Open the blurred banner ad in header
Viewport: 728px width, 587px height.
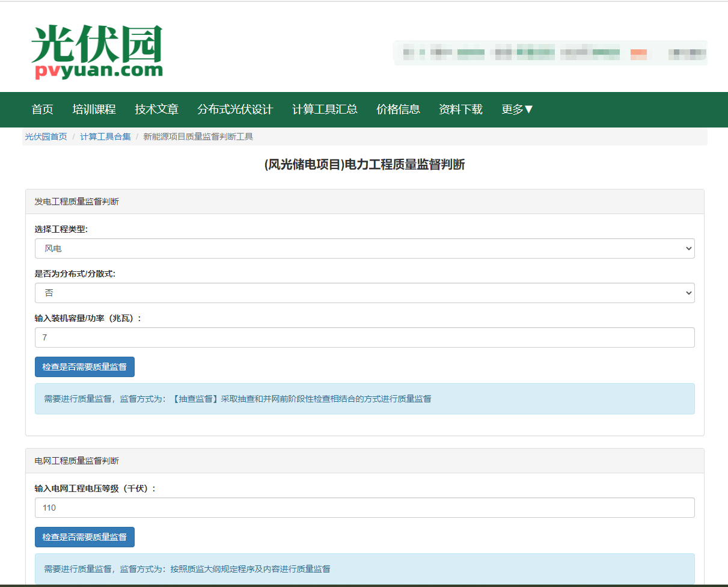pos(549,53)
